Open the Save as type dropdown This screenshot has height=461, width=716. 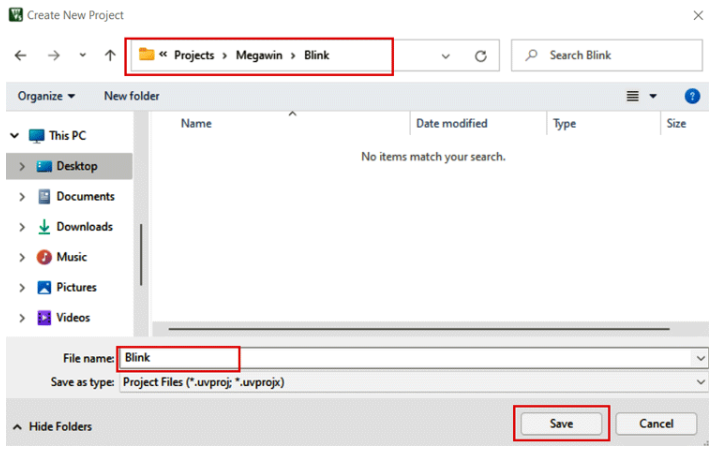point(700,382)
